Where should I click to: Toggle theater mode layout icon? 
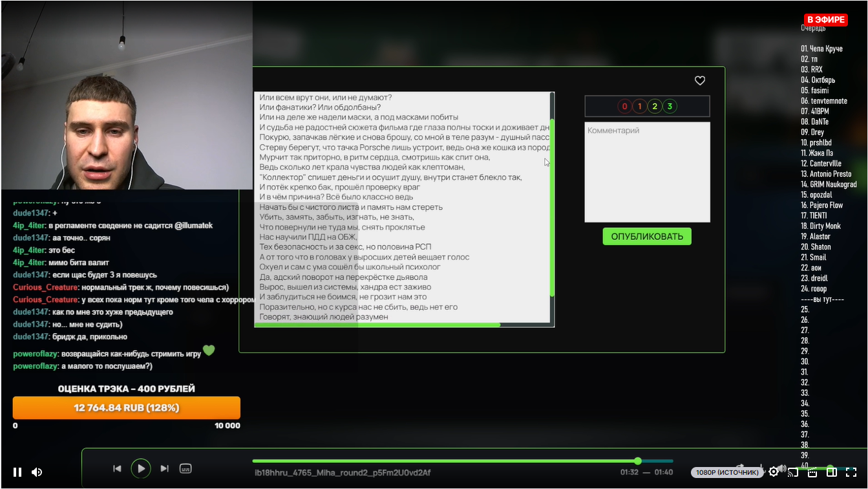[832, 472]
